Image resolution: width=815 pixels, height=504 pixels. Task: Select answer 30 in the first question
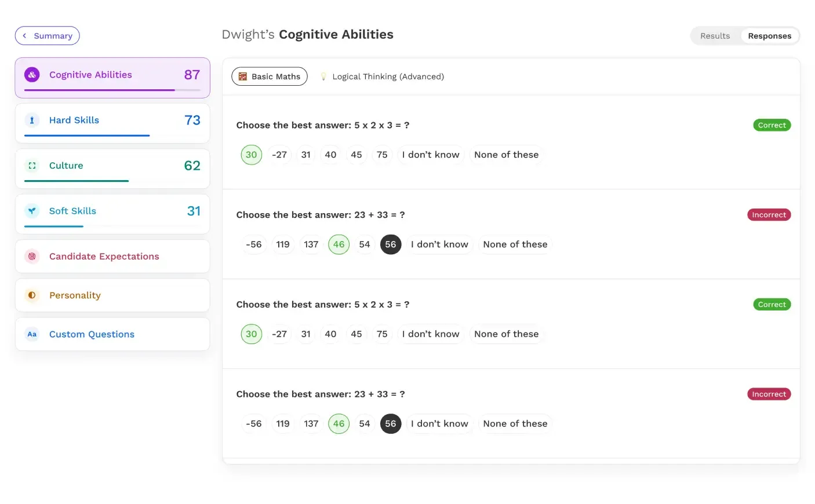(252, 155)
